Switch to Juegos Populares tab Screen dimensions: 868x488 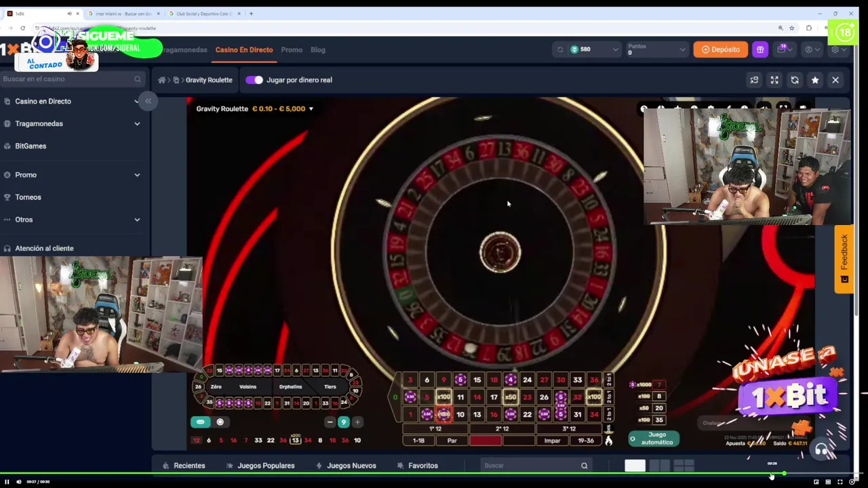[260, 466]
